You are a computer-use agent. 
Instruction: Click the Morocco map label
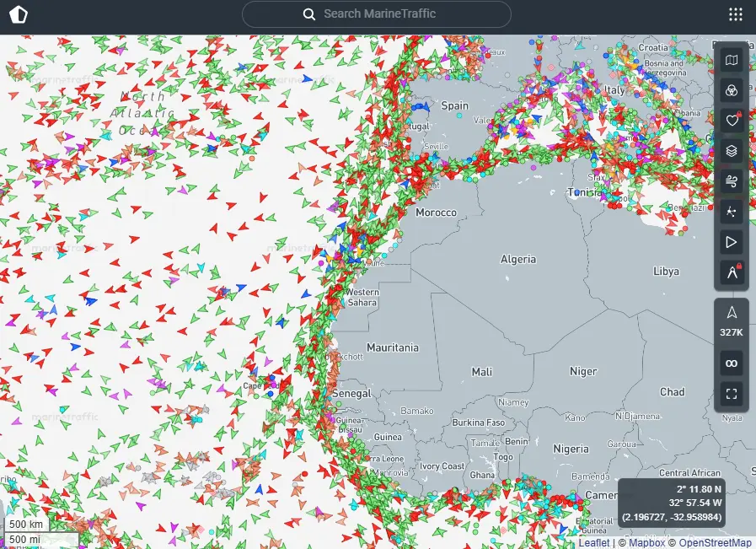coord(436,213)
